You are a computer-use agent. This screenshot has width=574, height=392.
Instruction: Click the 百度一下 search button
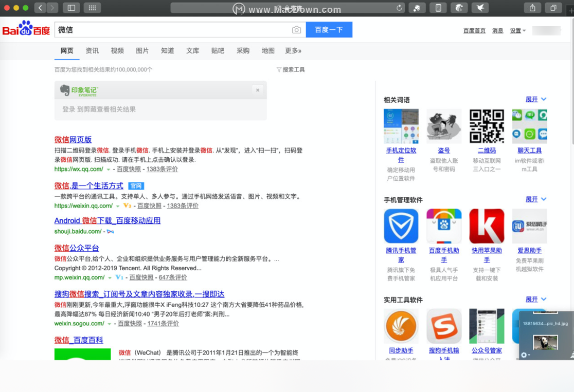pos(329,30)
